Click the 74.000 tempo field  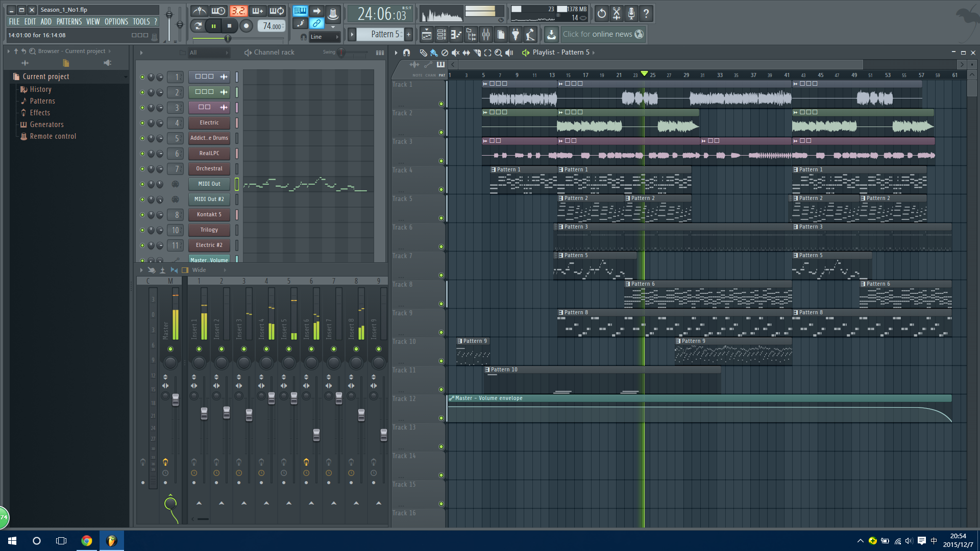coord(272,26)
